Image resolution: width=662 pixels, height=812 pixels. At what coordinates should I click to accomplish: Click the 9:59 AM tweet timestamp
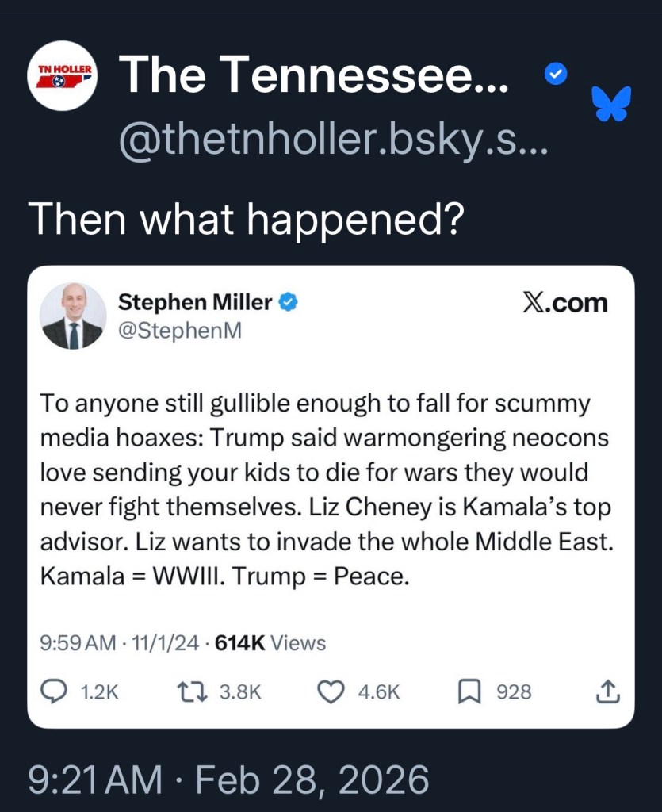coord(77,642)
